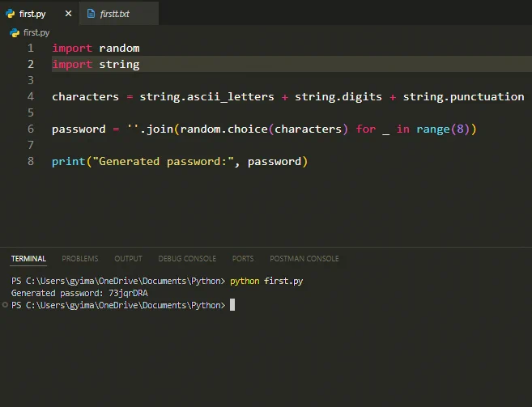Open the DEBUG CONSOLE panel tab
The image size is (532, 407).
click(x=187, y=258)
